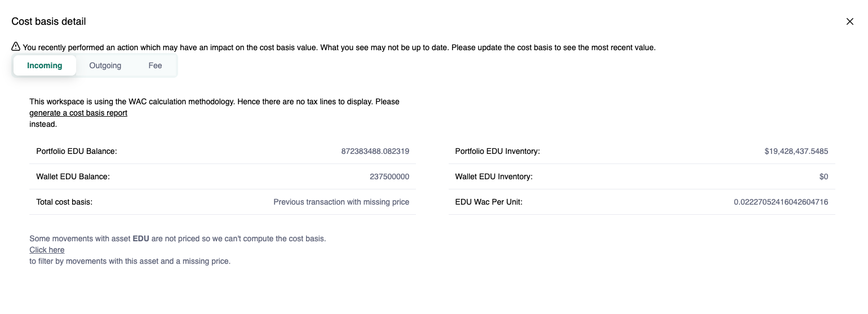Click the Portfolio EDU Balance value 872383488.082319
This screenshot has width=868, height=314.
click(x=375, y=151)
